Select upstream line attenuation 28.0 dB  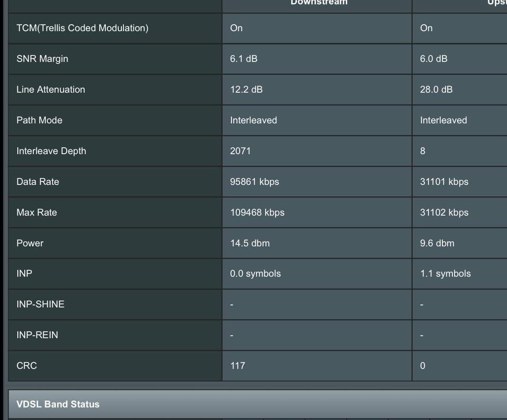click(436, 90)
